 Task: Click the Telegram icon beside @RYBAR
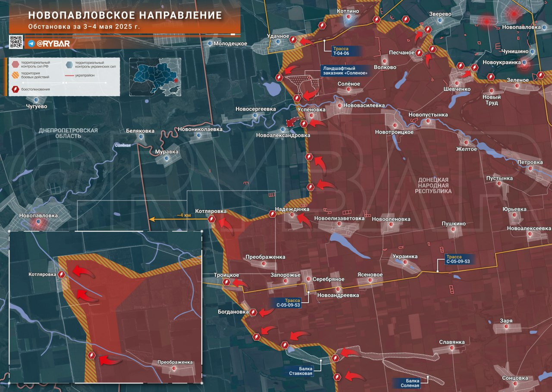click(x=31, y=44)
